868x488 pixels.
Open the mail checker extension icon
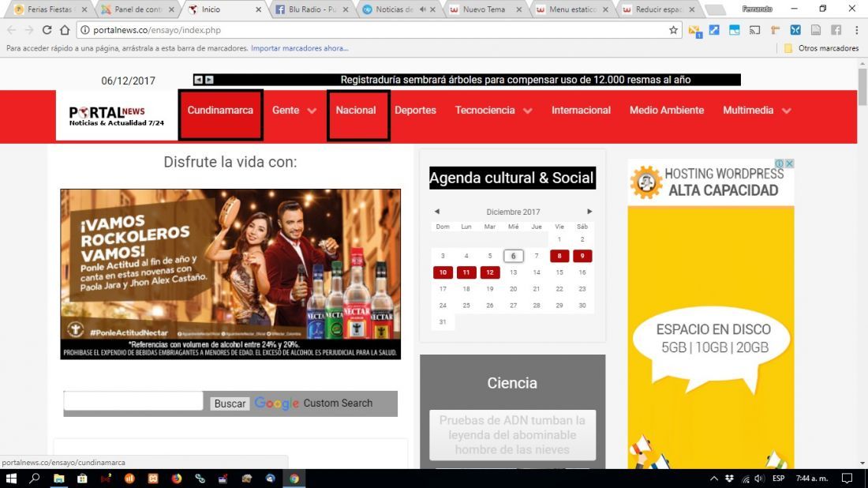coord(694,31)
